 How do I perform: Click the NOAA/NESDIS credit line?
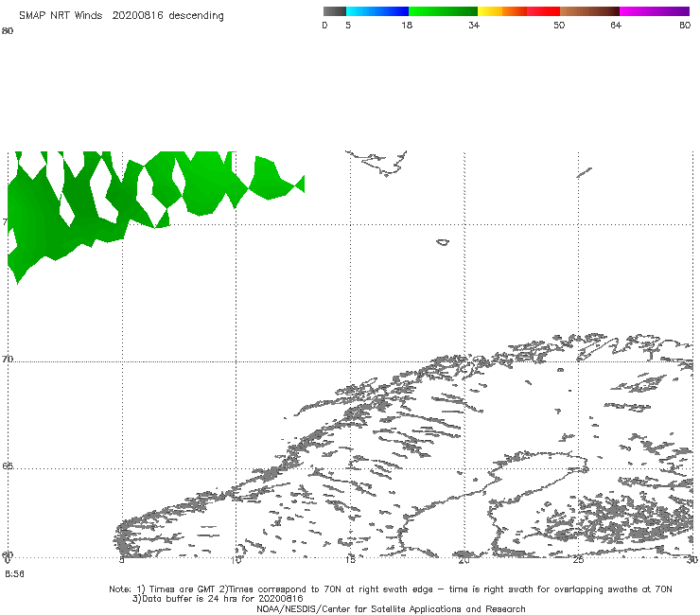[391, 608]
